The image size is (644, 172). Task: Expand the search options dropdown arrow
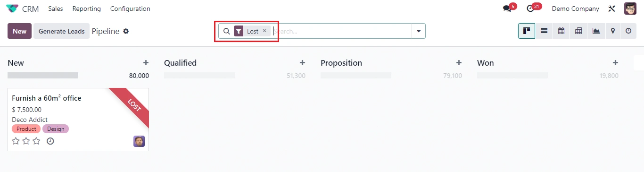[x=418, y=31]
